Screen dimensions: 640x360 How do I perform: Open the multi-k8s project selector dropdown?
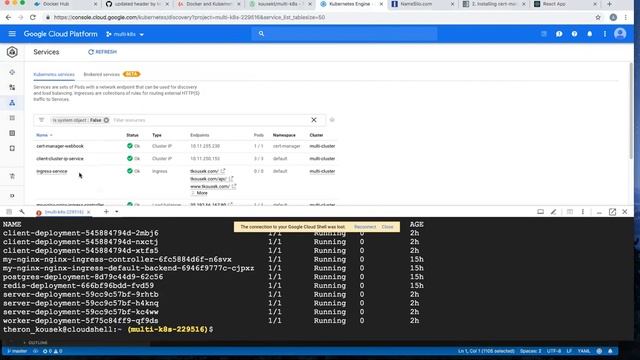point(125,34)
